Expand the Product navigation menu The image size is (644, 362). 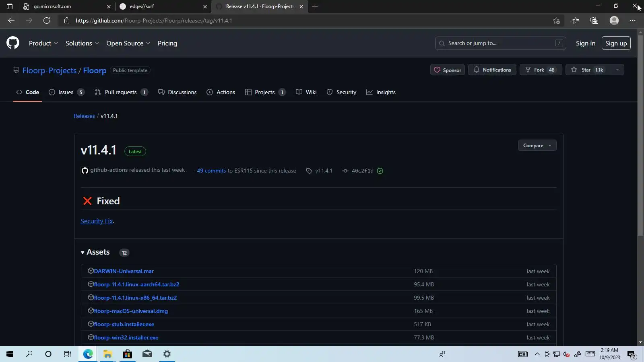[x=43, y=43]
